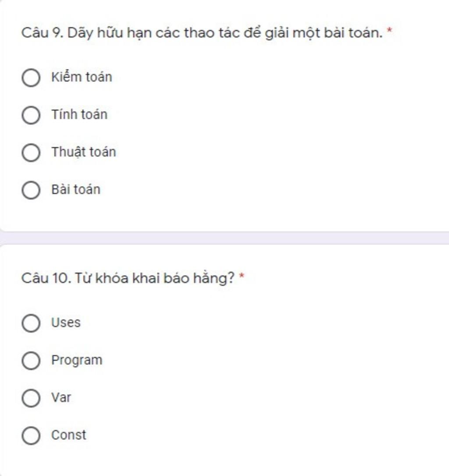This screenshot has width=449, height=476.
Task: Click the Const answer label text
Action: [x=69, y=435]
